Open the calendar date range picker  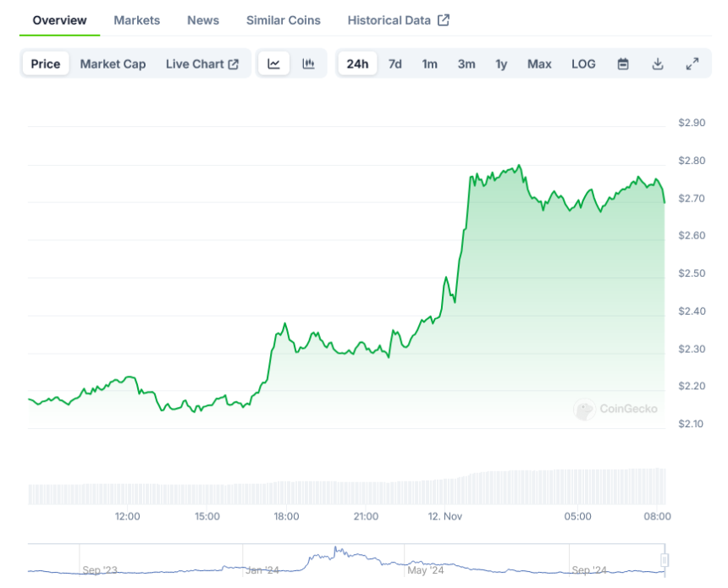(x=623, y=63)
